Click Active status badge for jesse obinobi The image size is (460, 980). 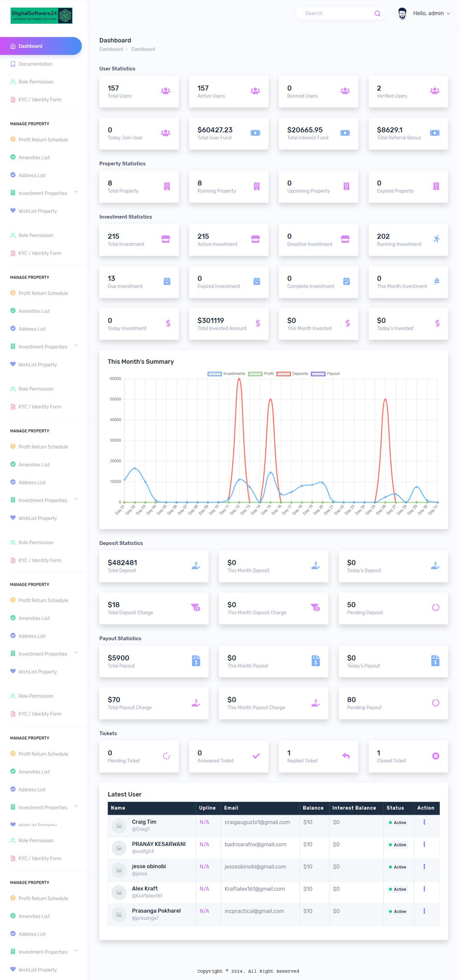[397, 867]
